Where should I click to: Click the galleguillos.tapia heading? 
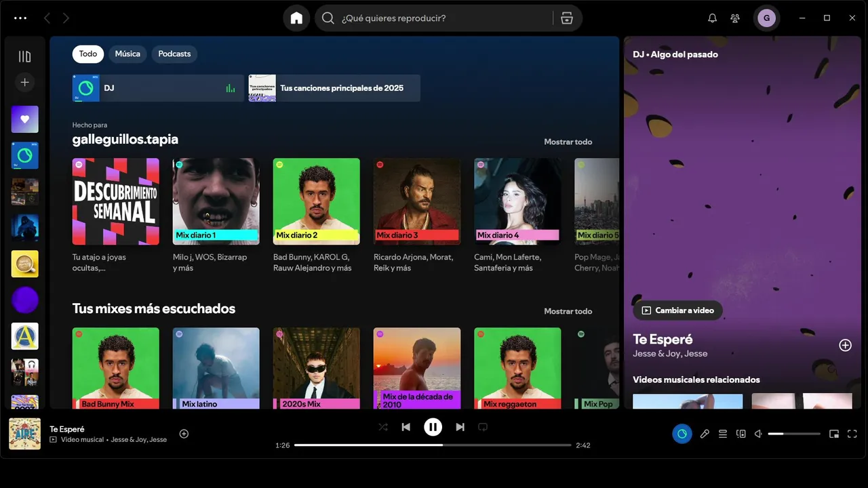coord(125,140)
